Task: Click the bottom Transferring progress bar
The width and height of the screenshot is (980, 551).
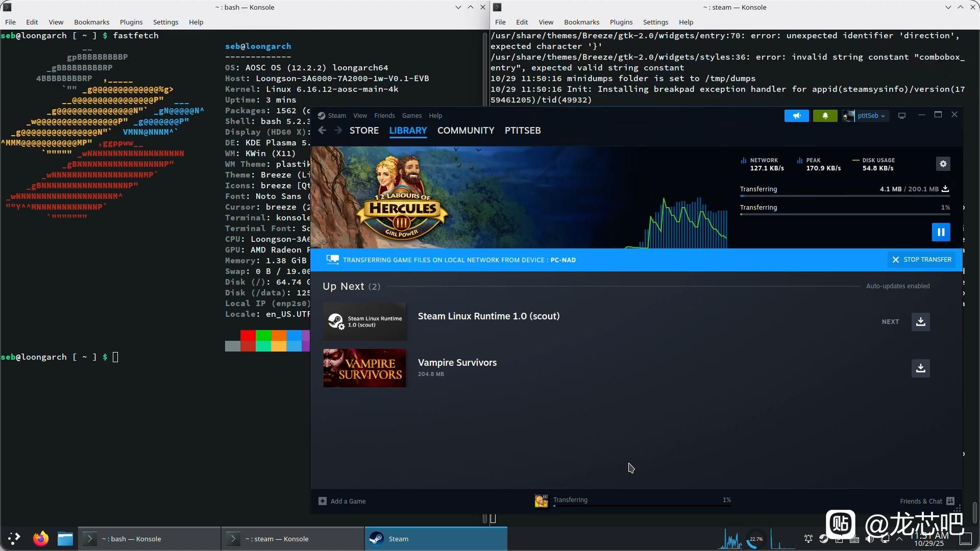Action: [x=642, y=506]
